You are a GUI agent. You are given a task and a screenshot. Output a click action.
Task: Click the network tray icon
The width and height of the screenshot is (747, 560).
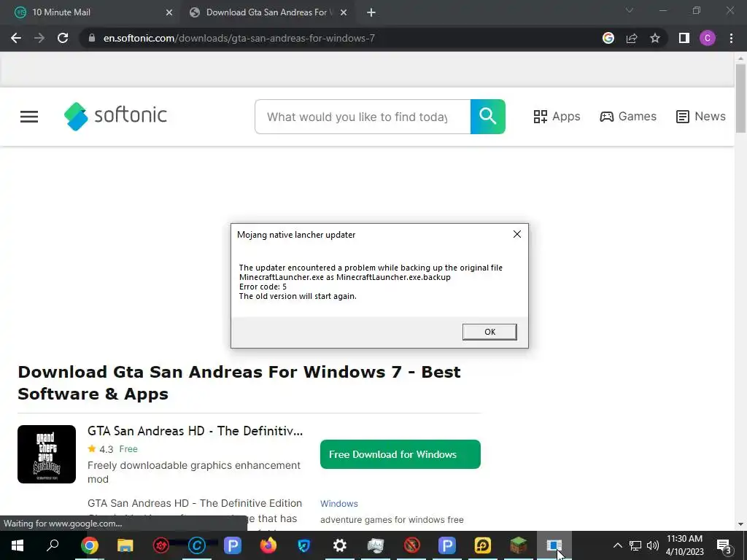click(x=635, y=545)
